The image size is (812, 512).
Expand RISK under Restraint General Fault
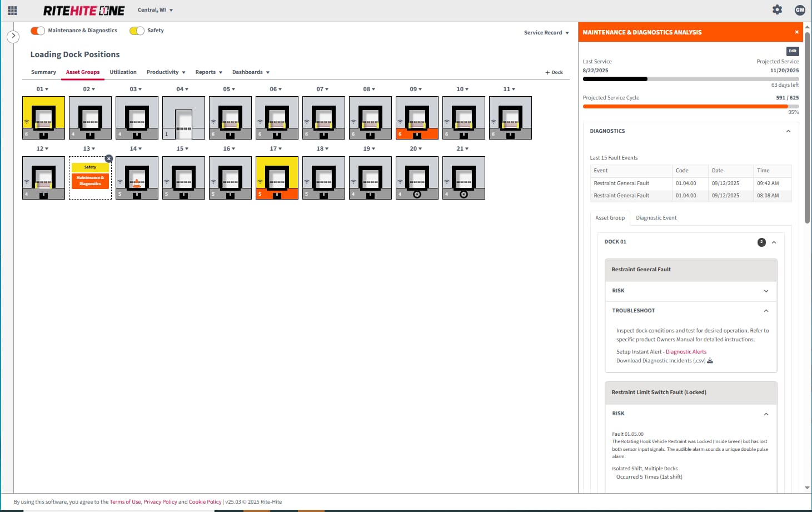766,291
